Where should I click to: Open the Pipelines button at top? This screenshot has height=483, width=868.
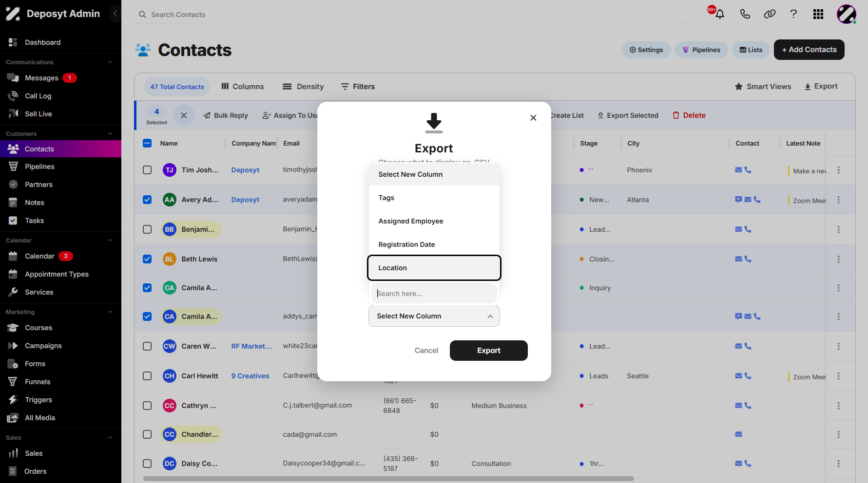click(701, 50)
